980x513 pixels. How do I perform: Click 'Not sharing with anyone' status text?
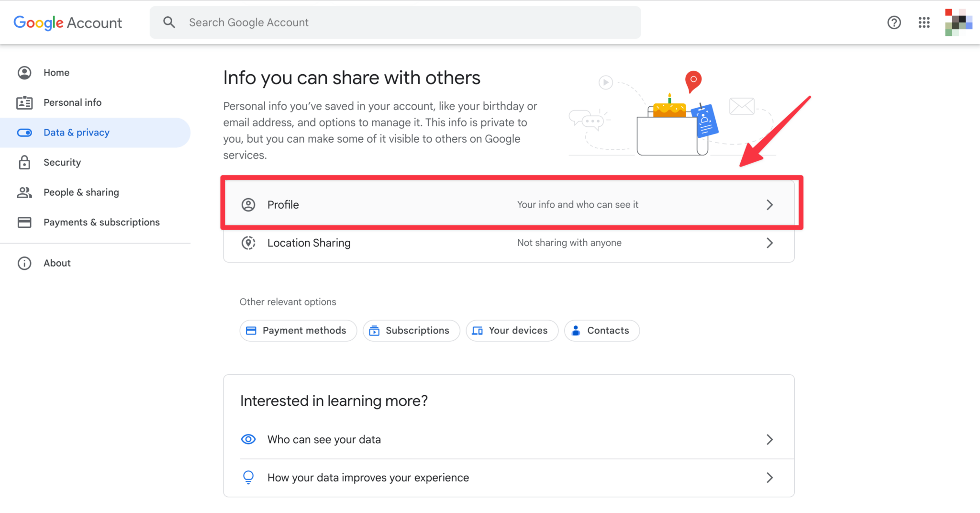(569, 243)
